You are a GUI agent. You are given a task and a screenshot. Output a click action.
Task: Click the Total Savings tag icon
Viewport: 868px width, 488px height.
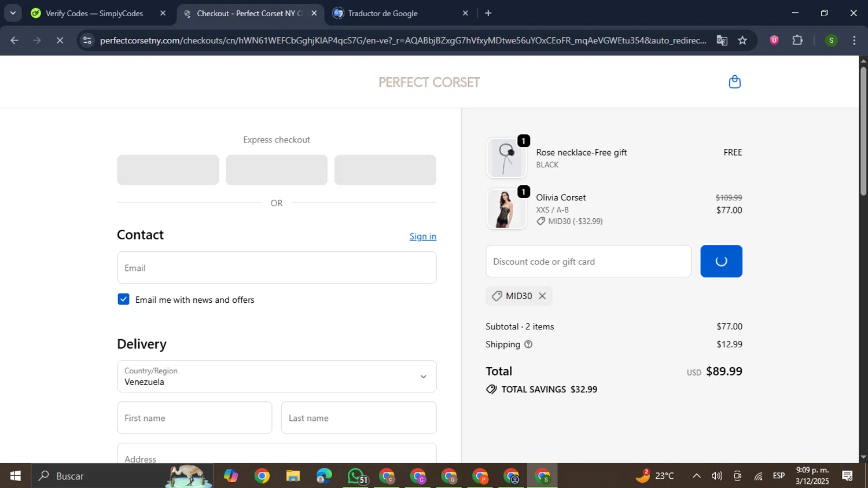pos(491,390)
